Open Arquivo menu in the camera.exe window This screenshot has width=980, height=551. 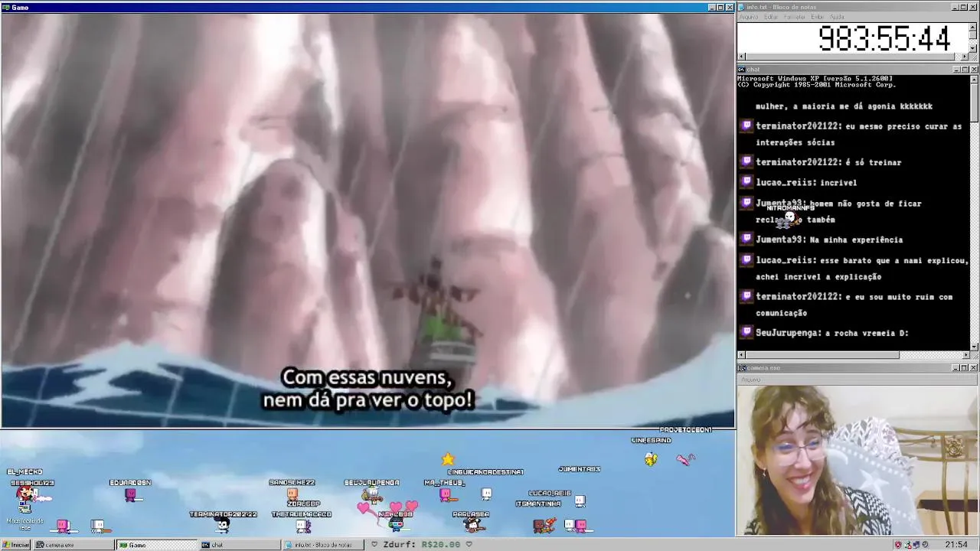751,380
